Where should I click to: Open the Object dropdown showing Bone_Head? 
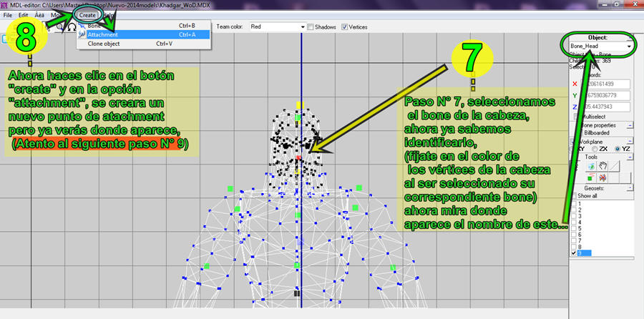600,46
